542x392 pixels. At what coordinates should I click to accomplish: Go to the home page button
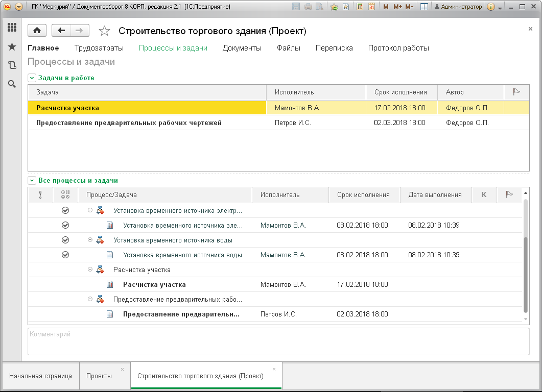point(37,31)
